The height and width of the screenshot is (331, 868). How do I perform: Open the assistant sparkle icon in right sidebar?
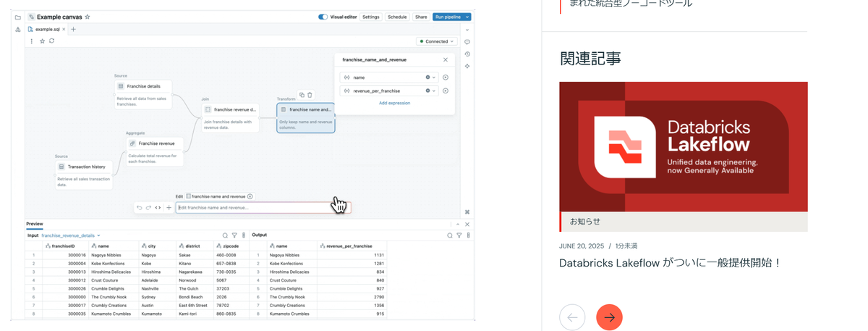tap(467, 66)
